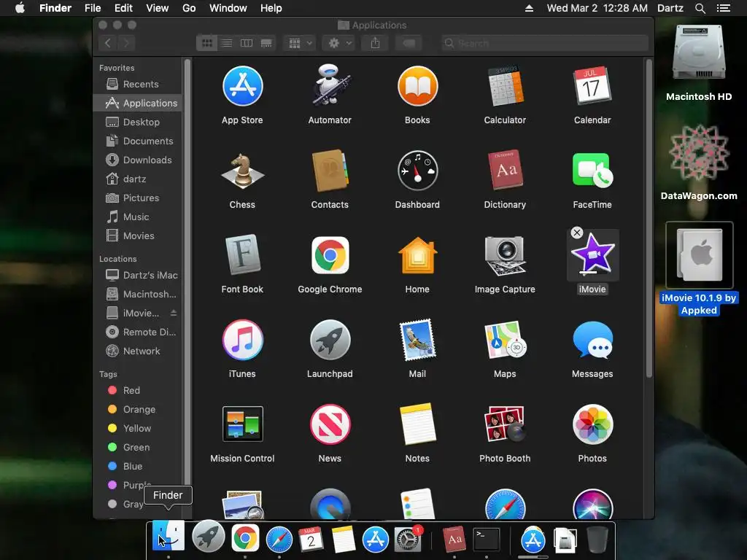Open the group-by arrangement dropdown
Image resolution: width=747 pixels, height=560 pixels.
click(300, 43)
